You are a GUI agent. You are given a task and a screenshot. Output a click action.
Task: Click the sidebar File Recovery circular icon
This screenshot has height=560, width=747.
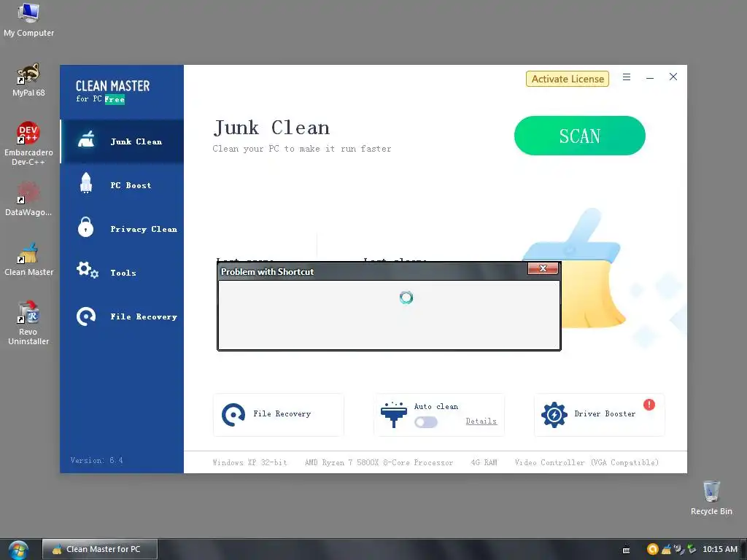coord(86,316)
